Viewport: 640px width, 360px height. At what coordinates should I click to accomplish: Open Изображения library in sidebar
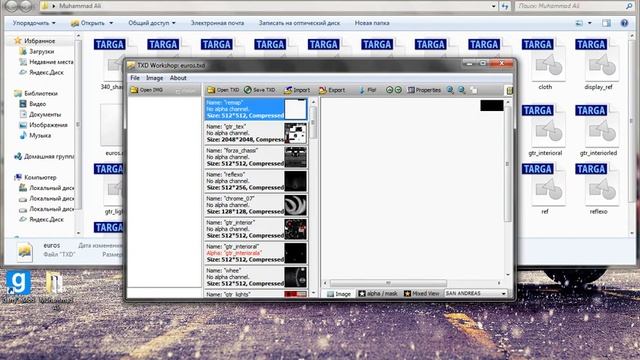click(x=48, y=125)
